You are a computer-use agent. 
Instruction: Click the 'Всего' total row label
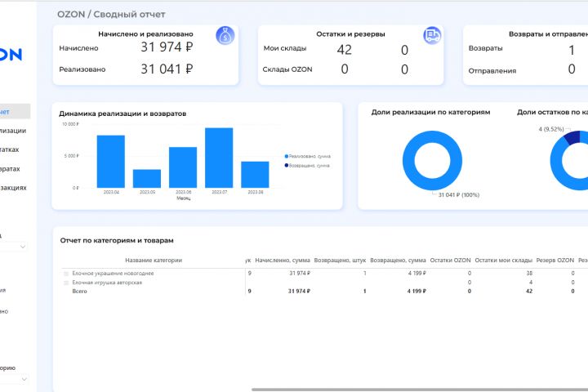79,291
